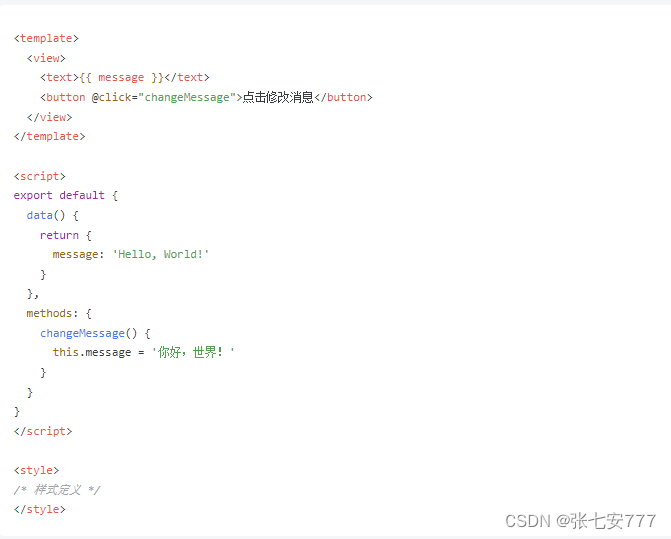Click the closing </script> tag line
The width and height of the screenshot is (671, 539).
coord(43,431)
